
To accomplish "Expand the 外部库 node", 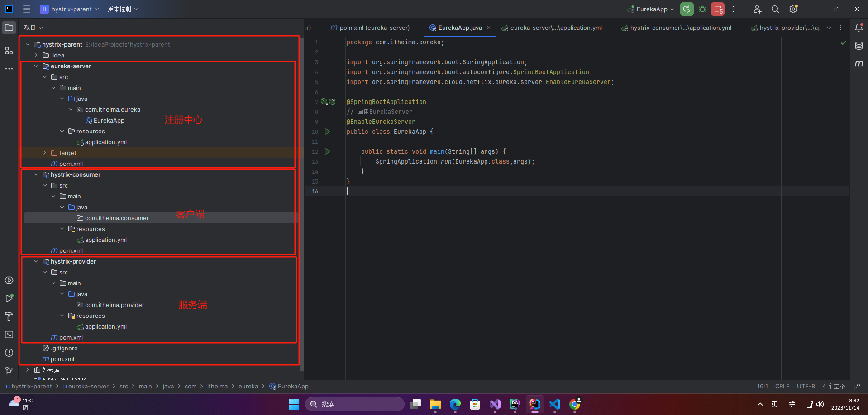I will (28, 370).
